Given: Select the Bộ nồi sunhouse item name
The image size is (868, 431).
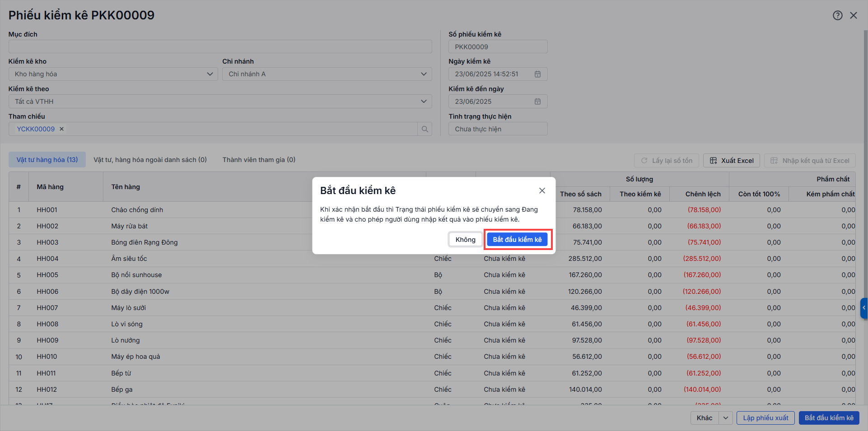Looking at the screenshot, I should click(136, 275).
